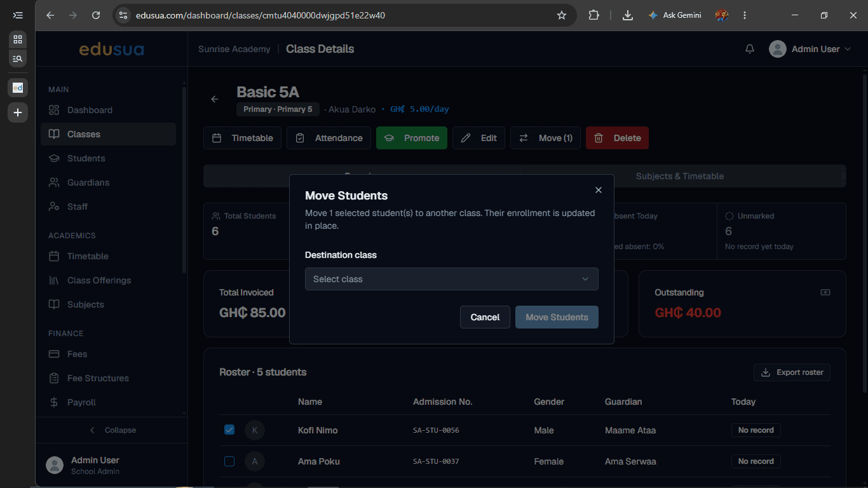The width and height of the screenshot is (868, 488).
Task: Select Classes in the sidebar
Action: [108, 134]
